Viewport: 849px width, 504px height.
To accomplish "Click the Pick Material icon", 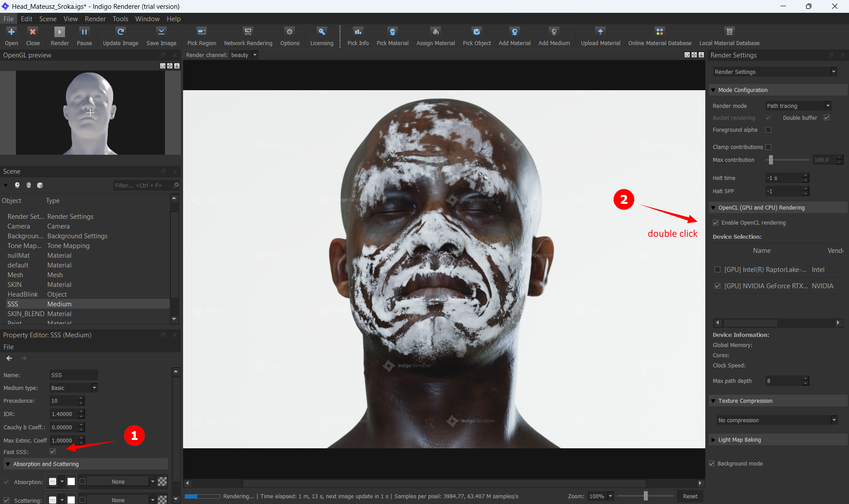I will tap(392, 32).
